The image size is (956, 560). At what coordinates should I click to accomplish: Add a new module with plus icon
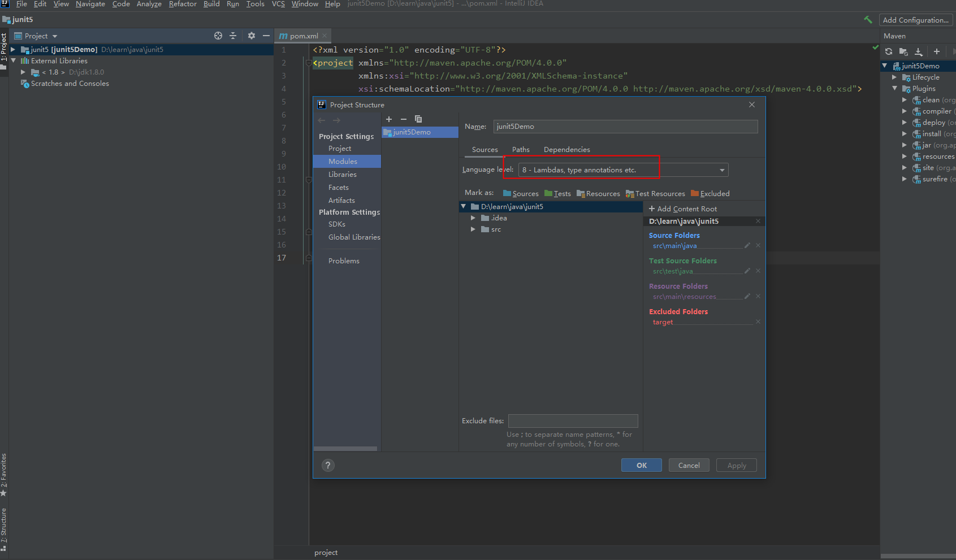(389, 119)
